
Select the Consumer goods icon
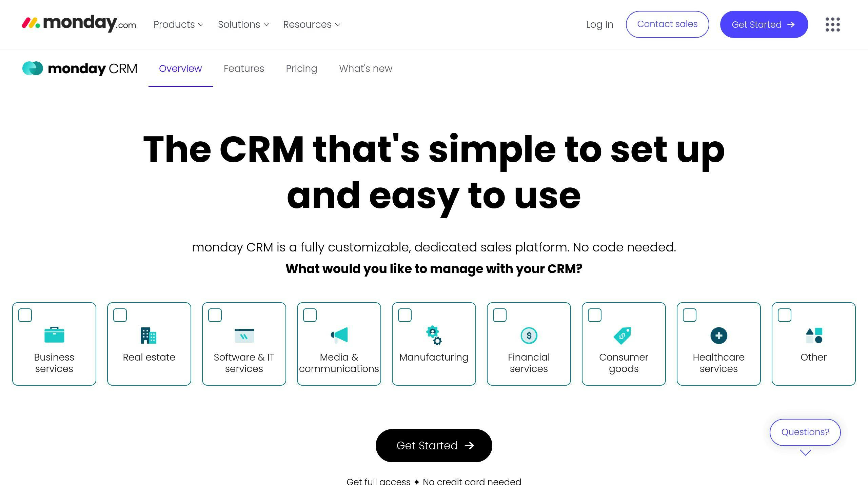pyautogui.click(x=624, y=335)
